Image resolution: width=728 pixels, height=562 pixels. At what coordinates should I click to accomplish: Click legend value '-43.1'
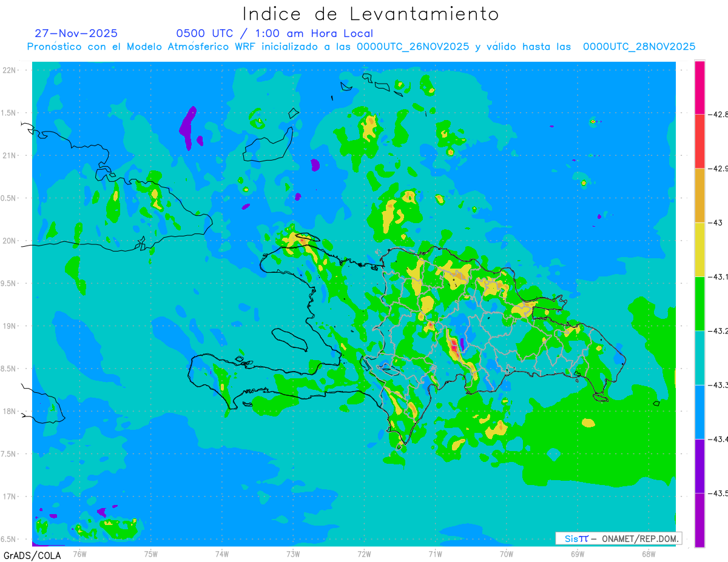pyautogui.click(x=718, y=276)
